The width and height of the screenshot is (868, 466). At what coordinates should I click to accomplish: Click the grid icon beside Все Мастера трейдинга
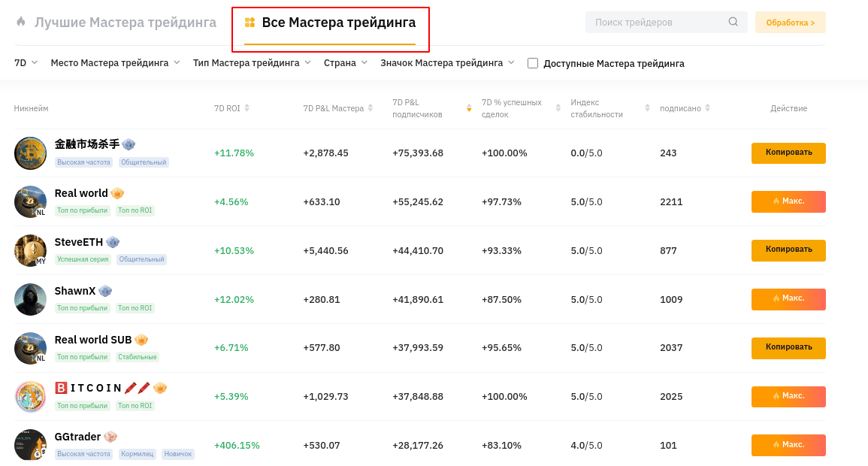(250, 22)
